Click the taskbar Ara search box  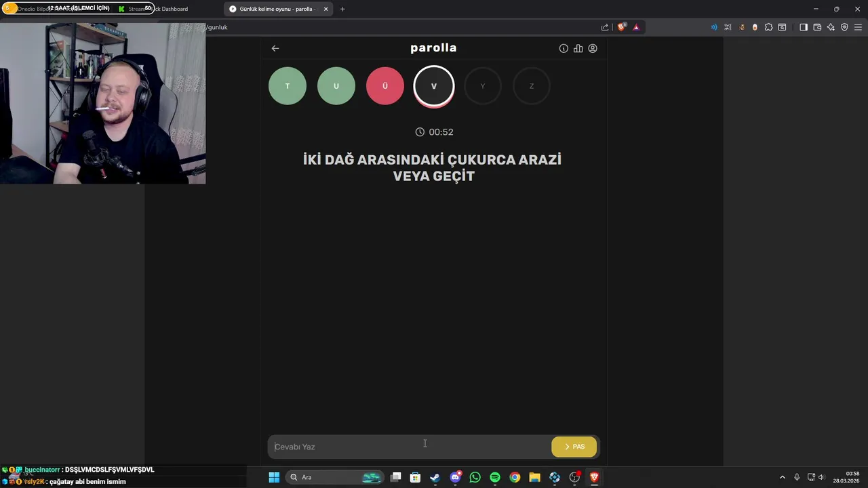[x=335, y=477]
